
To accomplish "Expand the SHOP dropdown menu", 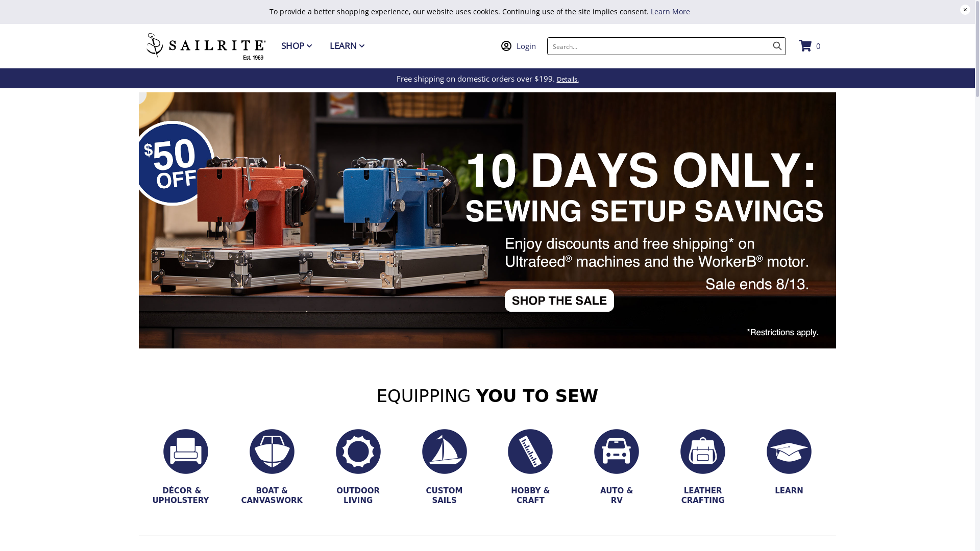I will [x=297, y=46].
